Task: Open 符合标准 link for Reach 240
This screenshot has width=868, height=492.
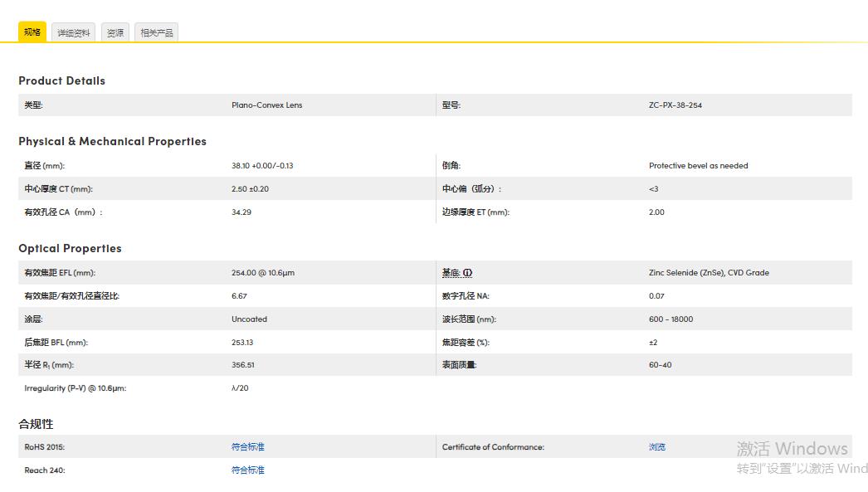Action: 247,470
